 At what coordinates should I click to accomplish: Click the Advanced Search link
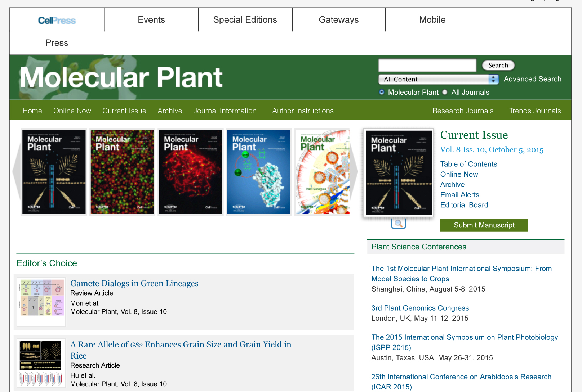pyautogui.click(x=532, y=79)
